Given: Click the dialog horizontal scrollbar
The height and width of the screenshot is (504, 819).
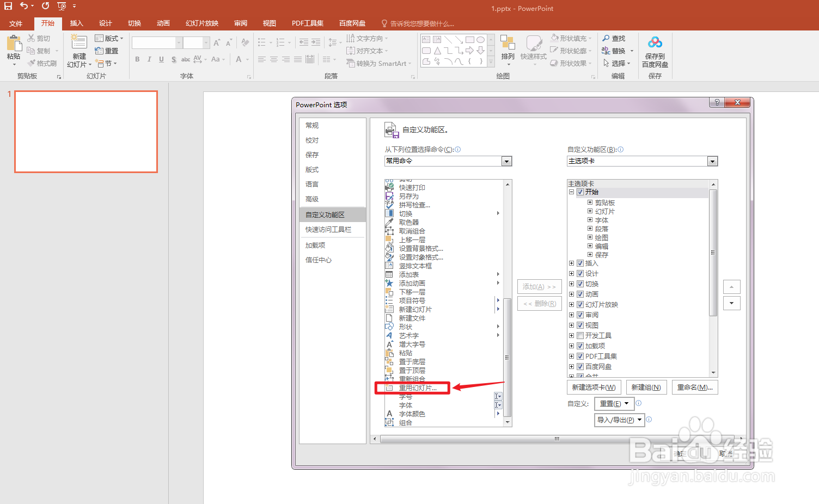Looking at the screenshot, I should pyautogui.click(x=558, y=438).
